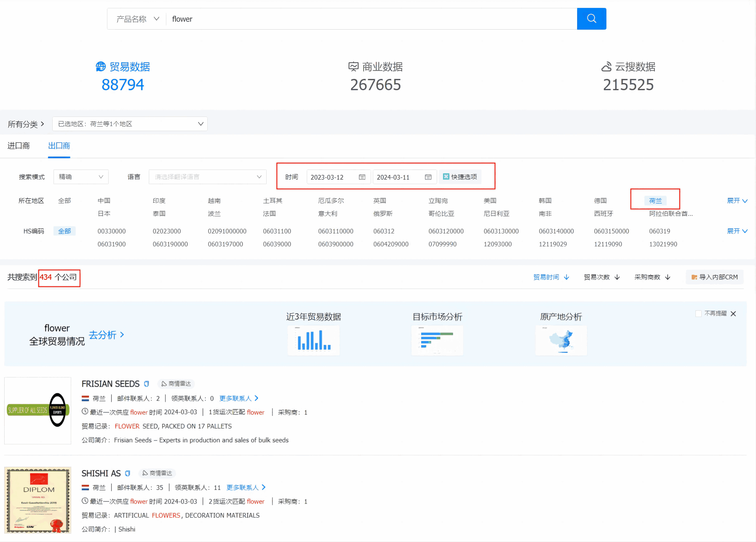This screenshot has height=542, width=756.
Task: Open the 产品名称 search type dropdown
Action: click(137, 19)
